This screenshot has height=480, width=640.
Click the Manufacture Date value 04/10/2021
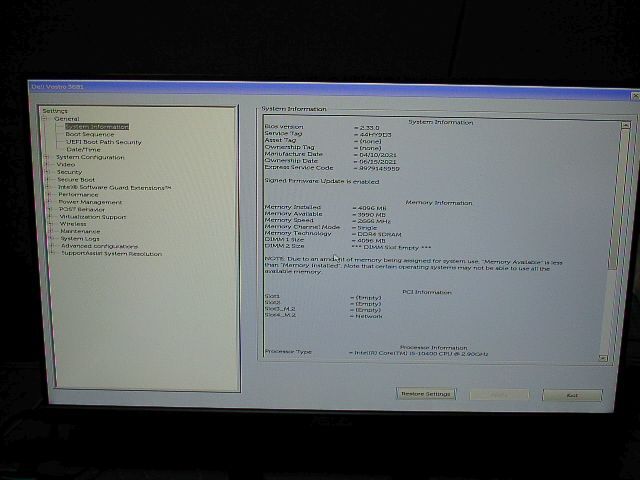pos(378,155)
